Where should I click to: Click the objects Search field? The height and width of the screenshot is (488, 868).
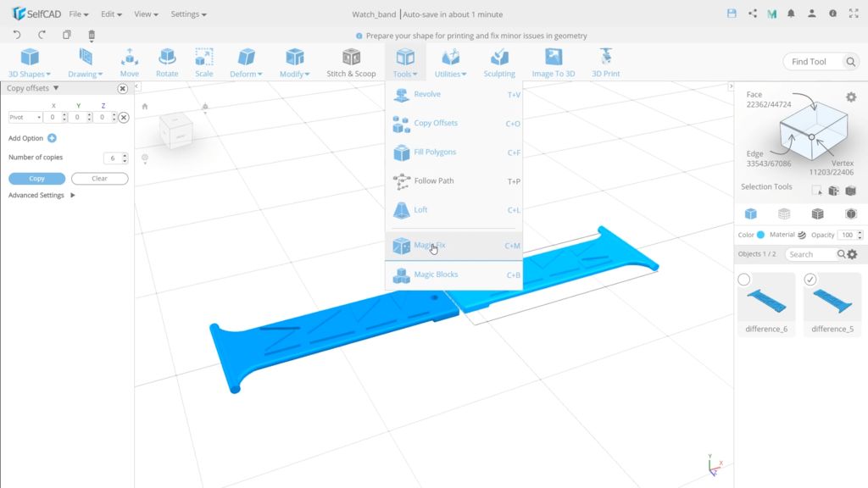[x=811, y=254]
